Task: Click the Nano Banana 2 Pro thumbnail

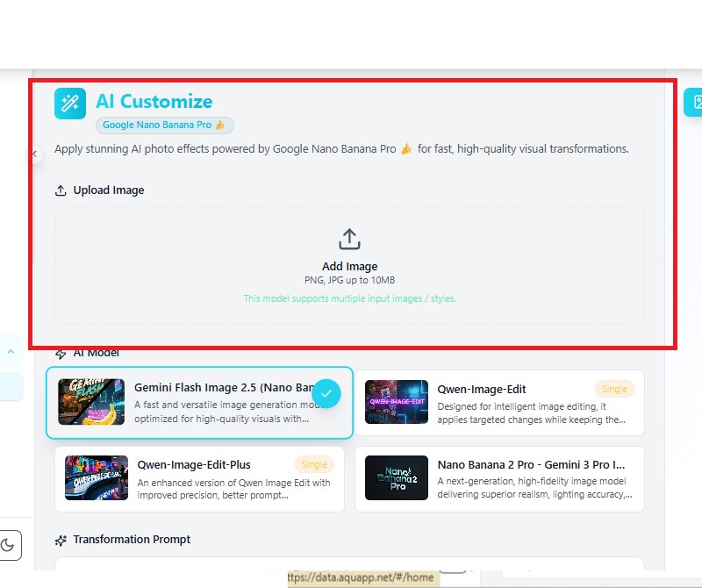Action: click(x=397, y=477)
